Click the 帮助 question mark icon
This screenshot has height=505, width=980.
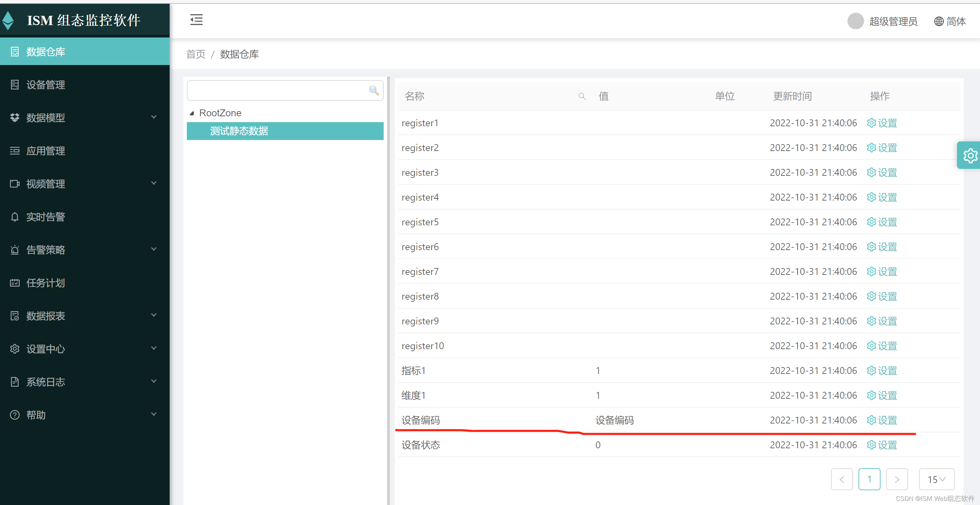point(14,415)
